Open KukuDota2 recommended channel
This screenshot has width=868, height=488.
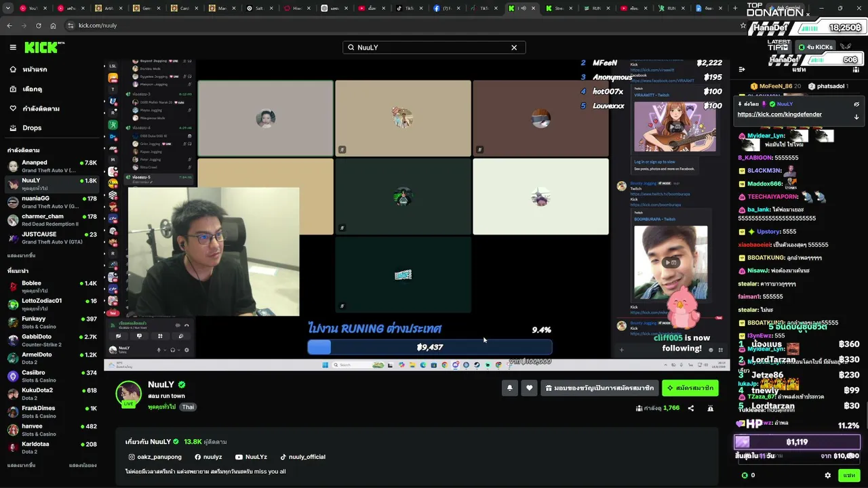tap(52, 394)
